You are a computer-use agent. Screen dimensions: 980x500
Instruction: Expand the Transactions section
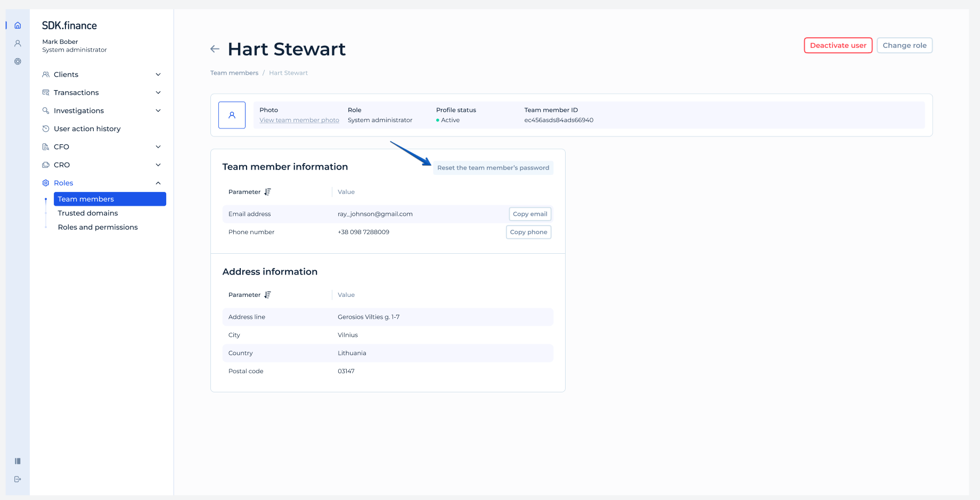pos(158,92)
